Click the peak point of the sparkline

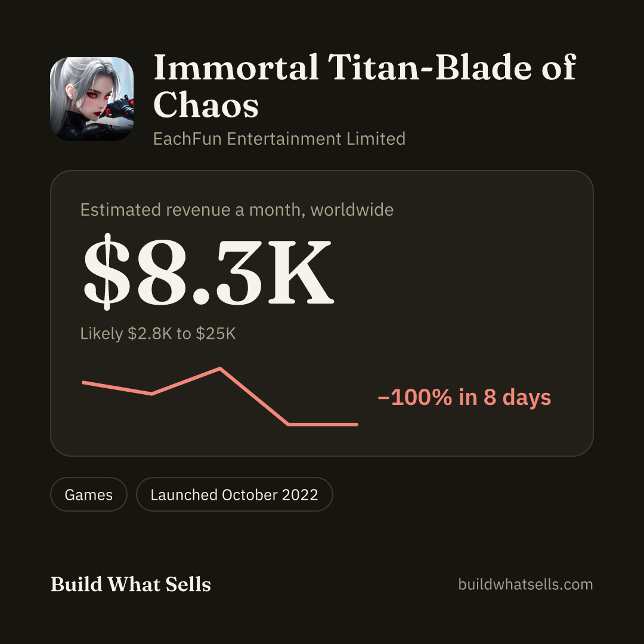pyautogui.click(x=220, y=369)
